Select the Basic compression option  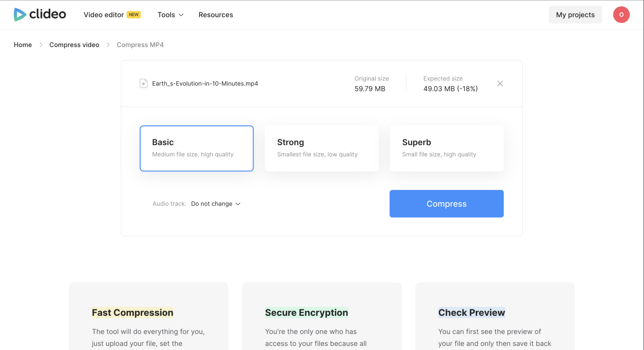197,148
